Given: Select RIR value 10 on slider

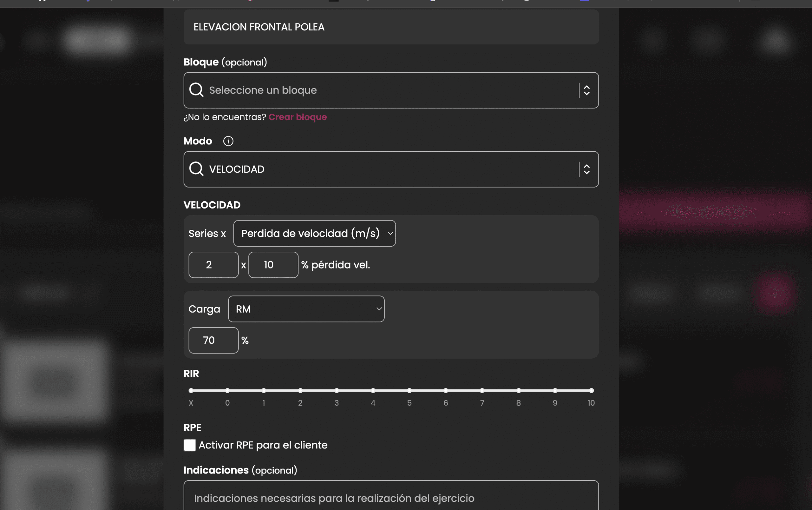Looking at the screenshot, I should 591,391.
